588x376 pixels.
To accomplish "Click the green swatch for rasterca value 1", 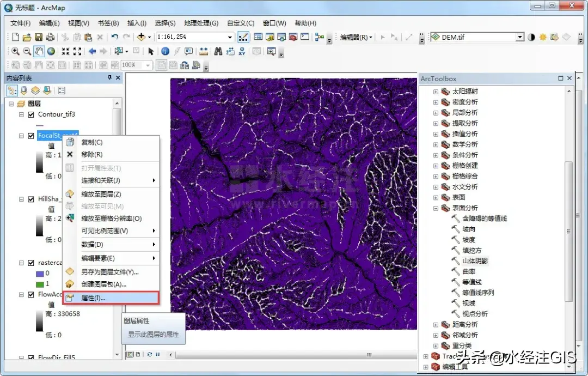I will (x=39, y=284).
